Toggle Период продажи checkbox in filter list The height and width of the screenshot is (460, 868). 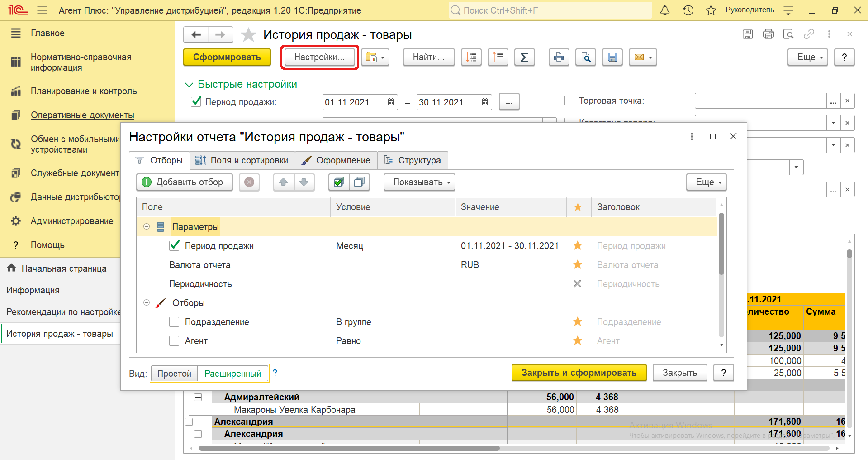coord(174,245)
